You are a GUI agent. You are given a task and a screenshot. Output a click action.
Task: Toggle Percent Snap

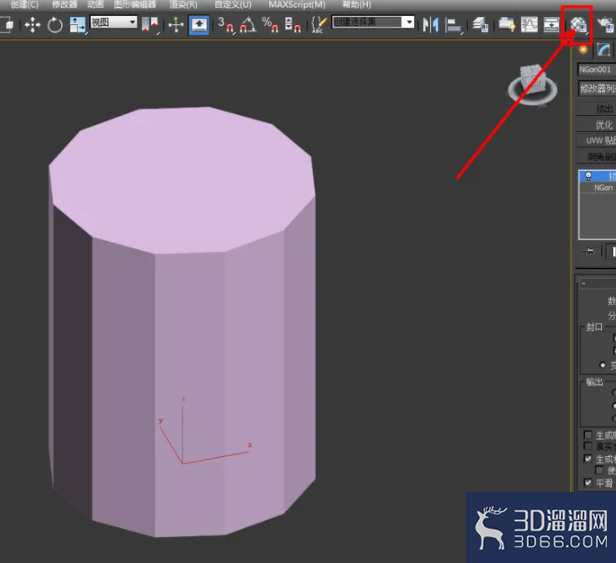click(270, 25)
